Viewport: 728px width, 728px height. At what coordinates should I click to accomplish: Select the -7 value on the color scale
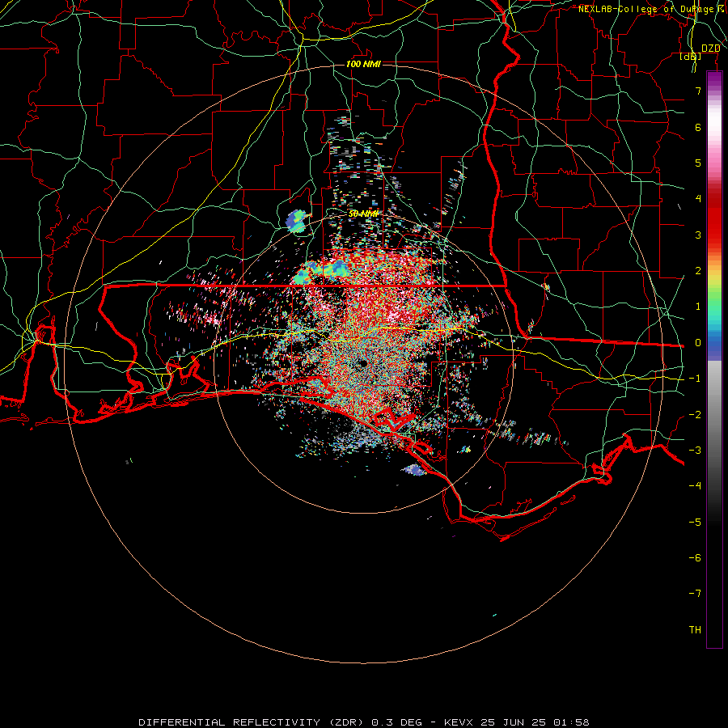(695, 594)
